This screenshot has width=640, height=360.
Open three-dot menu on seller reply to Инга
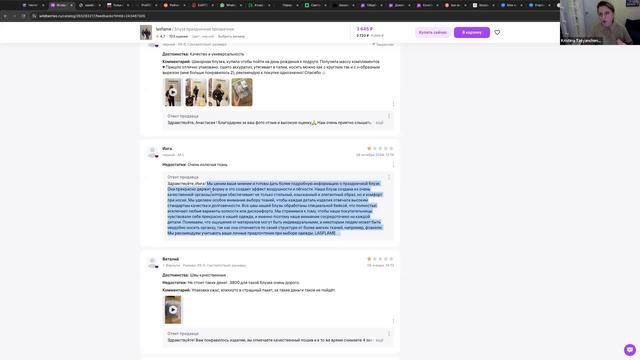[x=389, y=177]
